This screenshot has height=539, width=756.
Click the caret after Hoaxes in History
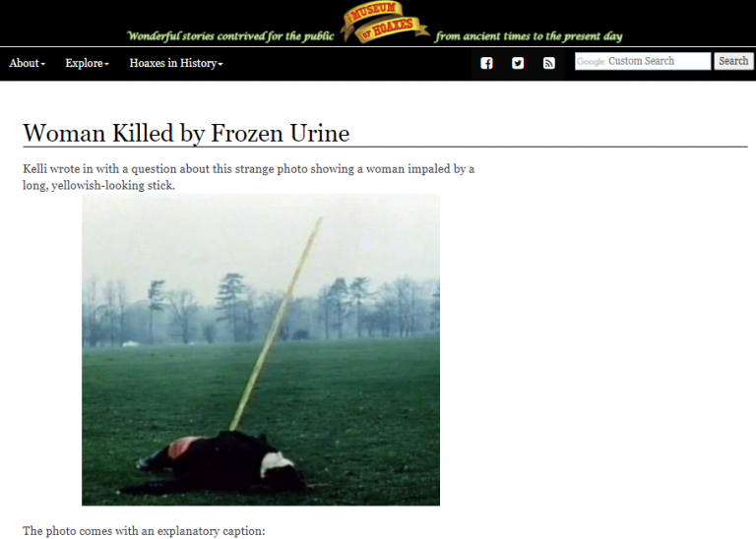tap(220, 64)
